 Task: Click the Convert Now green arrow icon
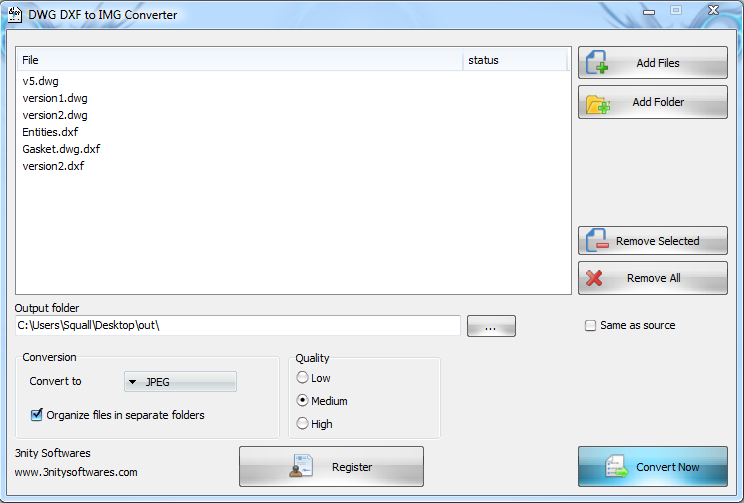click(x=616, y=467)
